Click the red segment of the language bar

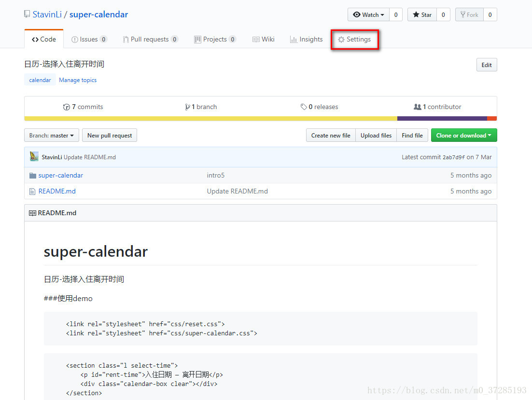[x=492, y=119]
